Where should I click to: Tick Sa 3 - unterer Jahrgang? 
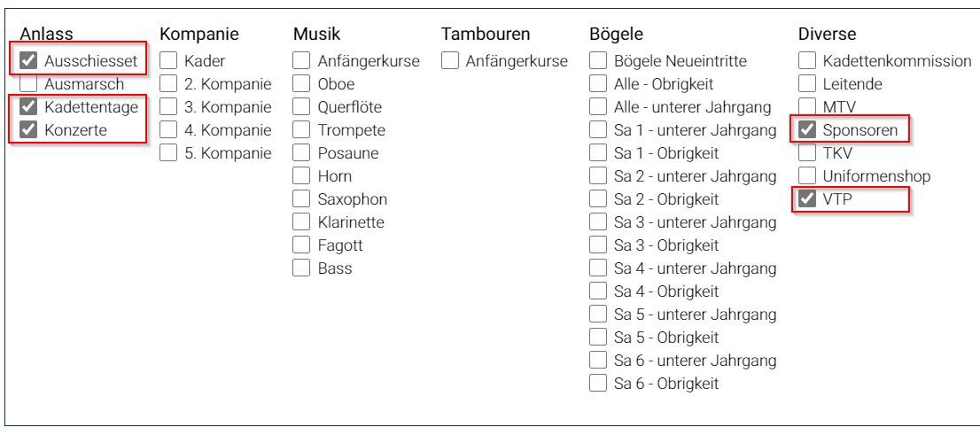[597, 222]
